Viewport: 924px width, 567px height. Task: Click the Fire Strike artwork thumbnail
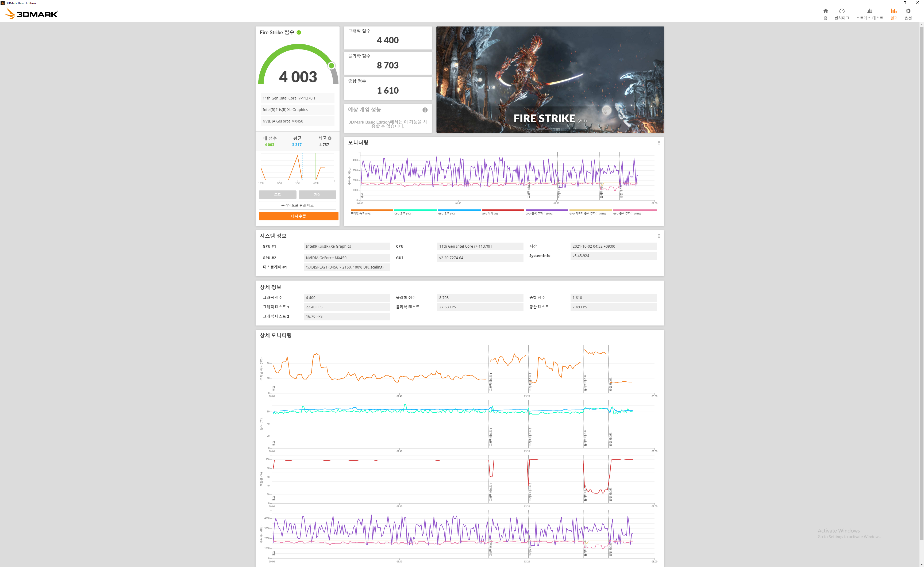click(550, 79)
